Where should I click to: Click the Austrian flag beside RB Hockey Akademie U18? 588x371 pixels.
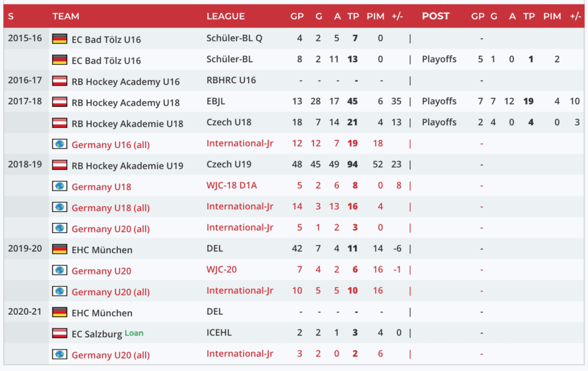[60, 123]
